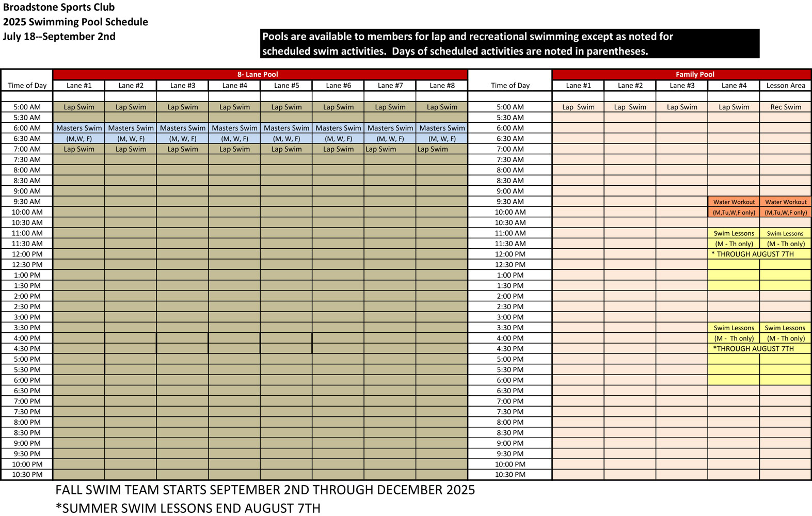812x516 pixels.
Task: Click Family Pool Lane #4 'Lap Swim' cell
Action: 734,107
